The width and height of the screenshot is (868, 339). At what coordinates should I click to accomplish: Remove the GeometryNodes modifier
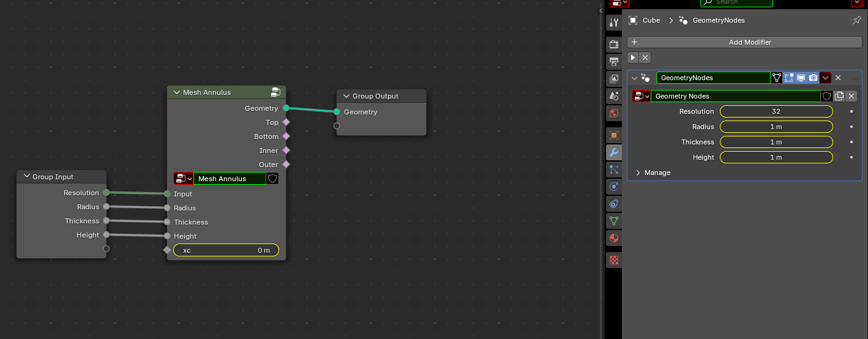(x=838, y=78)
